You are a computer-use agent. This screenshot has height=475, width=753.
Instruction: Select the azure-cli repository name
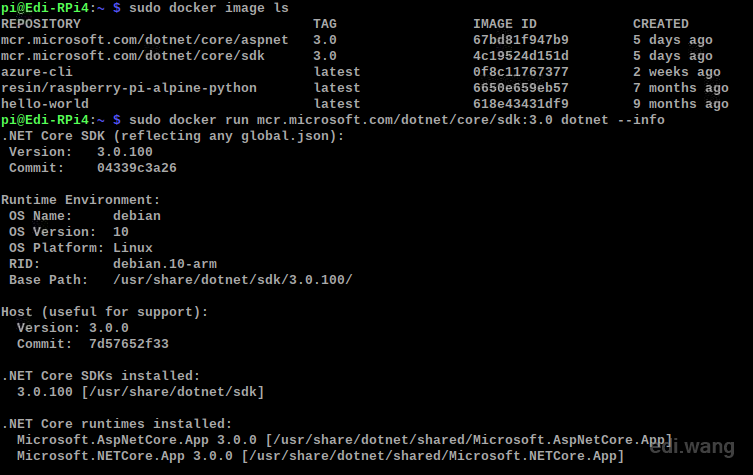pyautogui.click(x=36, y=72)
